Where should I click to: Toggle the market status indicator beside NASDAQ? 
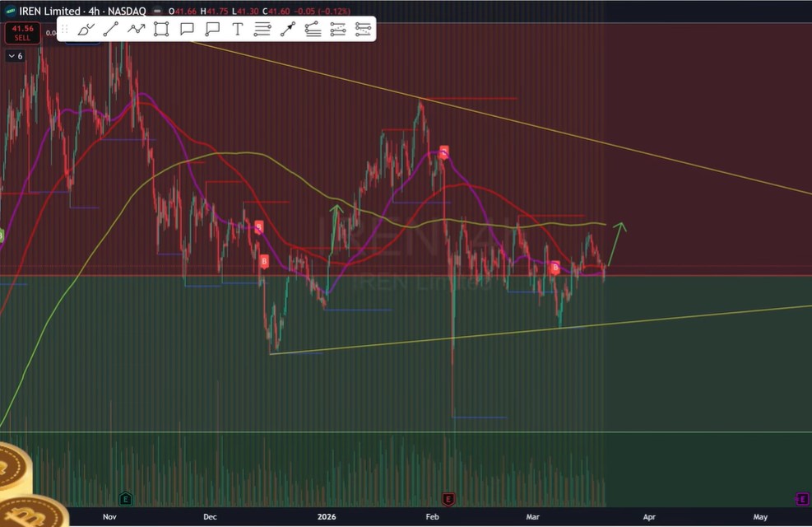point(157,11)
